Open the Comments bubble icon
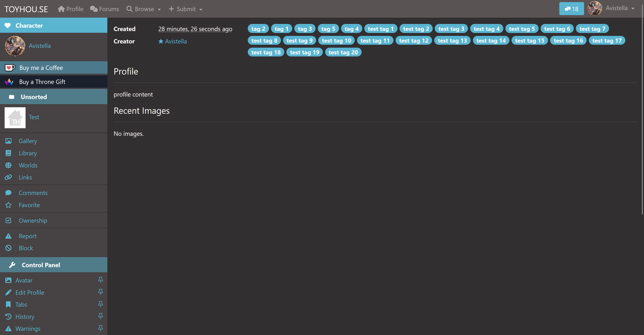Image resolution: width=644 pixels, height=335 pixels. coord(8,193)
